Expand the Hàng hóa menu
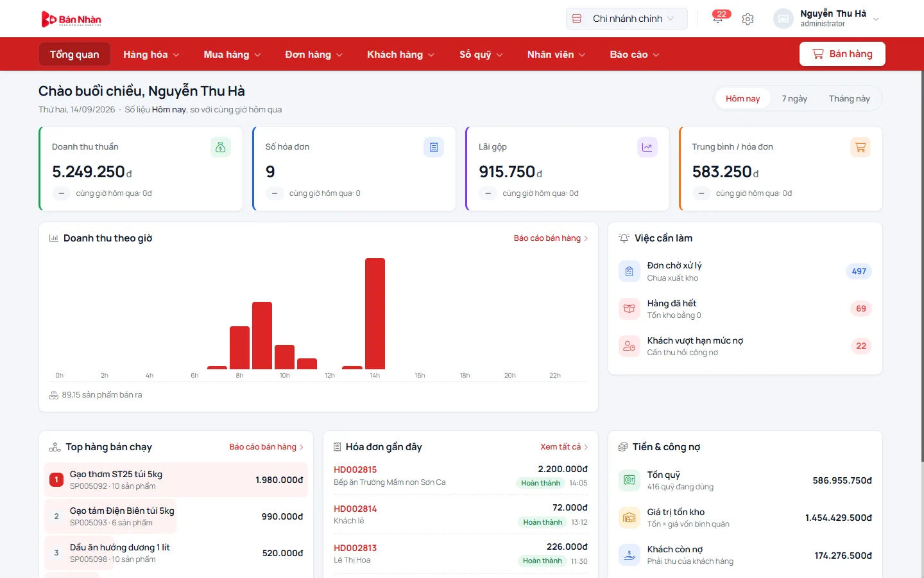Screen dimensions: 924x578 tap(151, 55)
